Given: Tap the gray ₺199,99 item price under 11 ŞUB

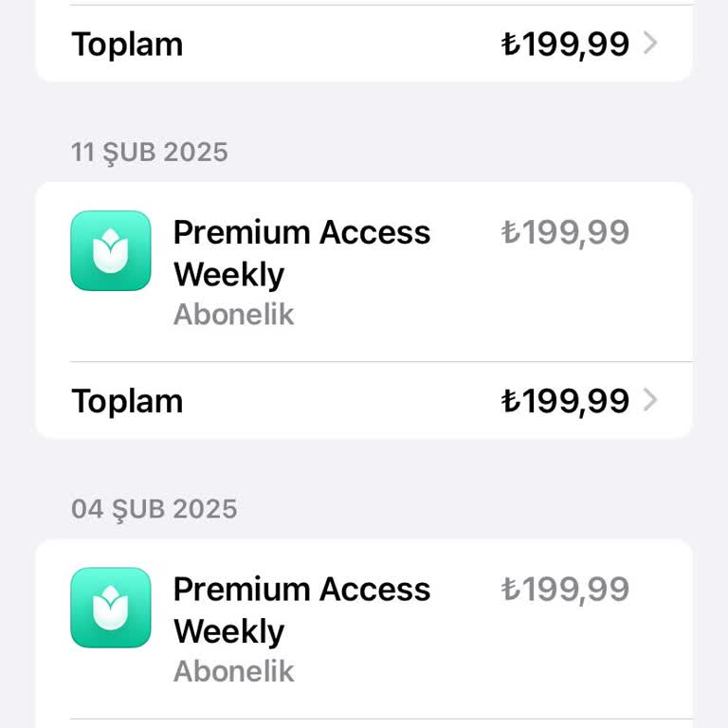Looking at the screenshot, I should pos(565,233).
